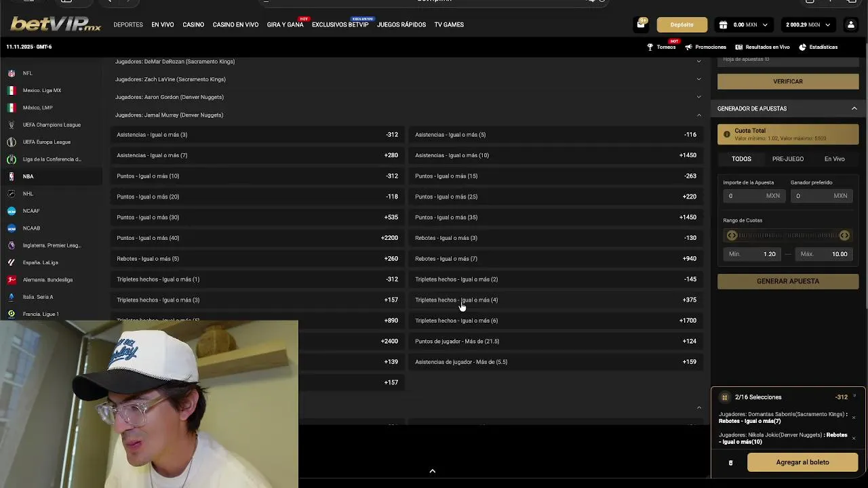Open the user profile icon
Screen dimensions: 868x488
pos(850,24)
